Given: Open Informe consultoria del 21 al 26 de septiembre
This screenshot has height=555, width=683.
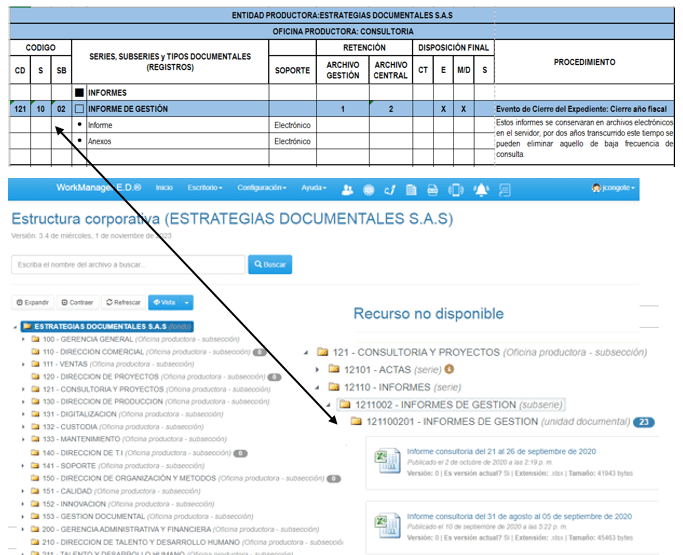Looking at the screenshot, I should [501, 451].
